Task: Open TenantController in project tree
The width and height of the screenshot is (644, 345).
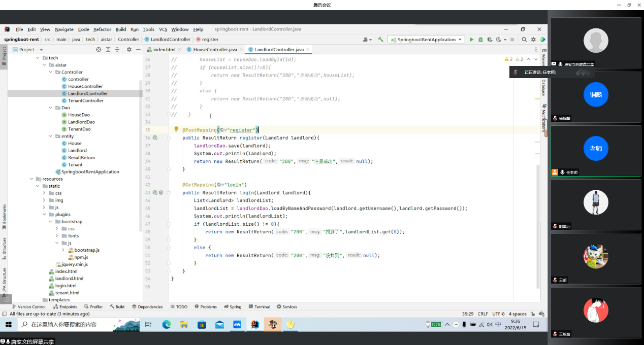Action: coord(85,100)
